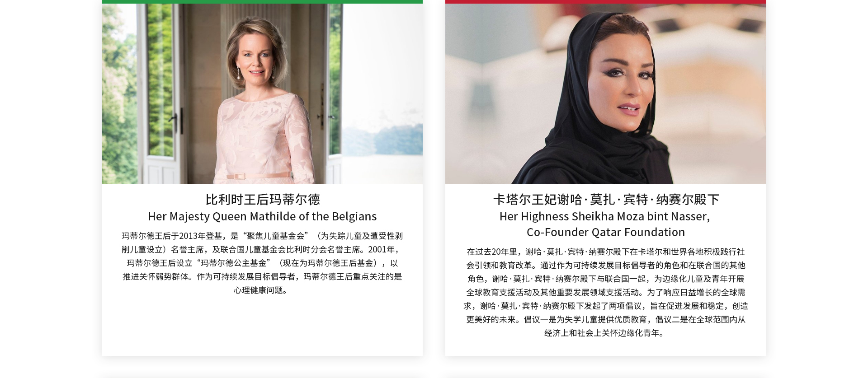Click the bio line starting 在过去20年里

coord(606,252)
